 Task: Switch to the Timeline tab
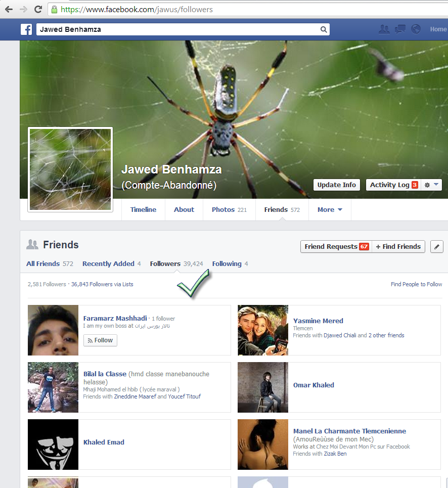pyautogui.click(x=143, y=210)
